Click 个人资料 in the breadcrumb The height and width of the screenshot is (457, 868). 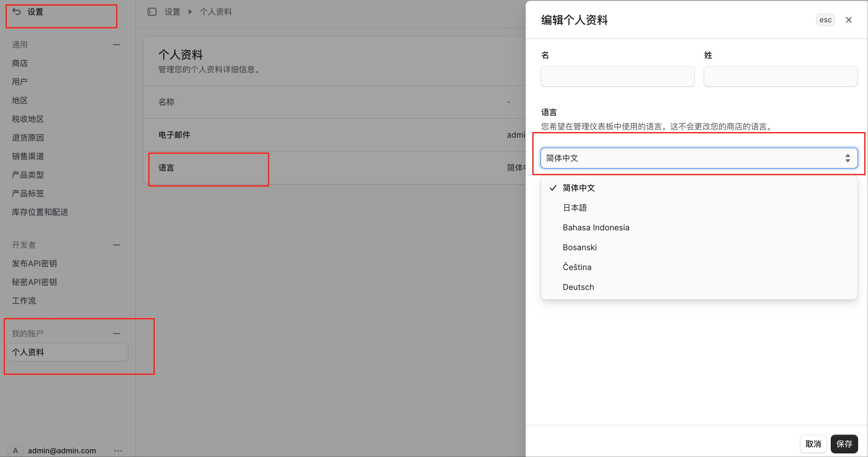(x=216, y=12)
